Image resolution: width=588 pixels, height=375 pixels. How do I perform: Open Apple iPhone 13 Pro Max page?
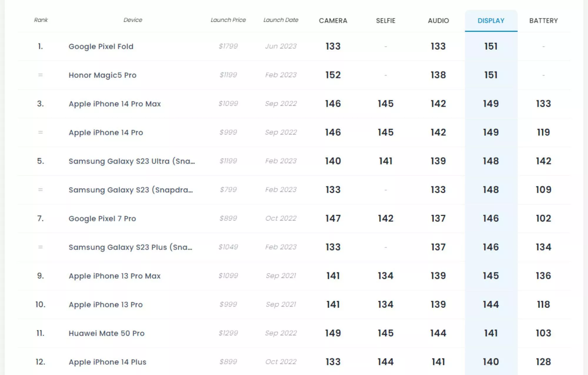click(115, 276)
